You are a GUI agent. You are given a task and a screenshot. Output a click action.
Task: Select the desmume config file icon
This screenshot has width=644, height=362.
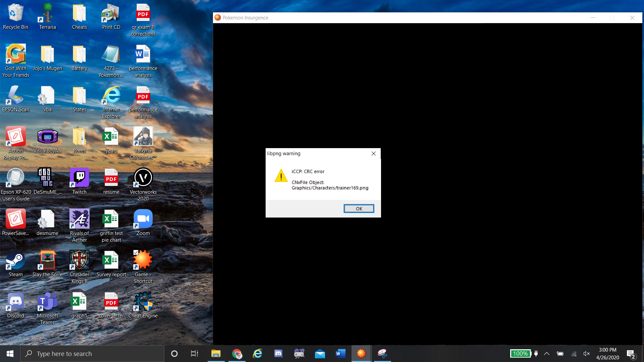(47, 223)
